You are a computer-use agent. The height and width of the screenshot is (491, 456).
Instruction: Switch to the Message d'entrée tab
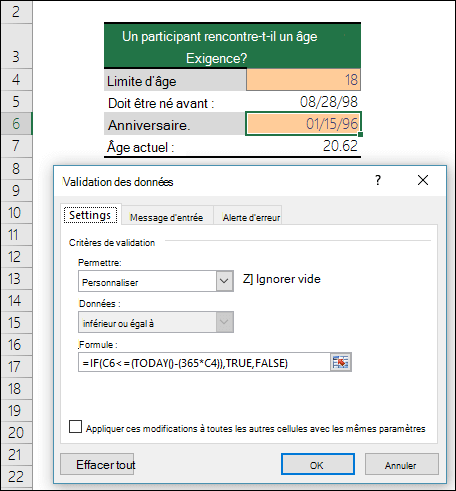click(166, 217)
